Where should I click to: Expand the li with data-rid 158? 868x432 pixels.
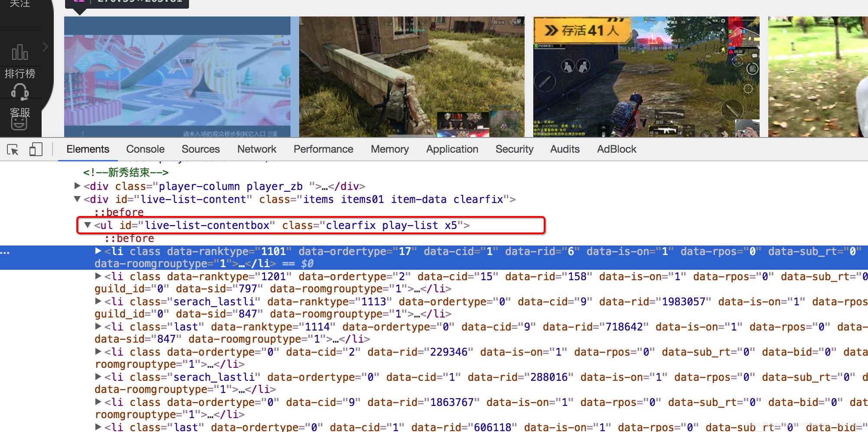98,276
